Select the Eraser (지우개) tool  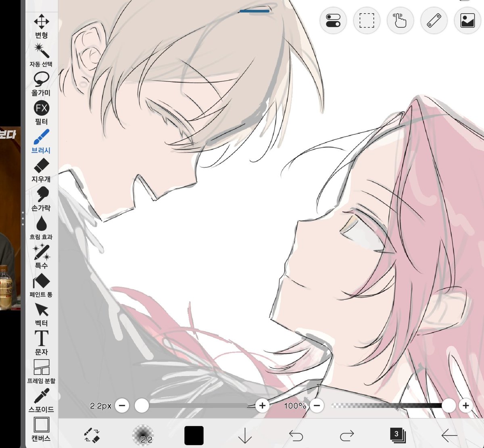pyautogui.click(x=42, y=171)
